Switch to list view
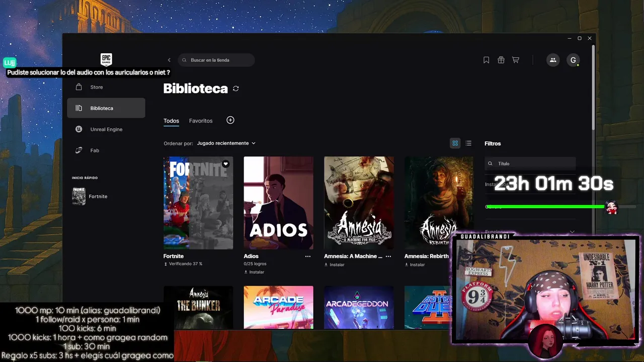The image size is (644, 362). tap(468, 143)
